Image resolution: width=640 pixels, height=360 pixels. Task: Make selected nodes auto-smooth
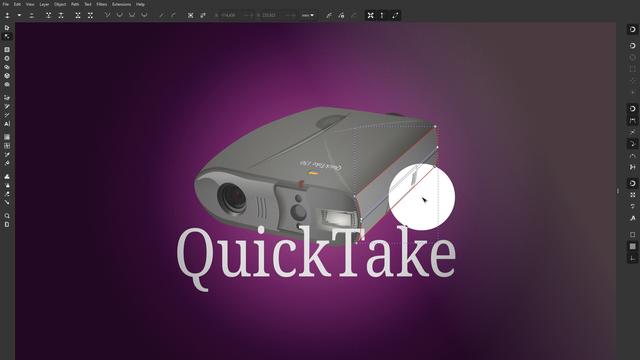pos(144,15)
